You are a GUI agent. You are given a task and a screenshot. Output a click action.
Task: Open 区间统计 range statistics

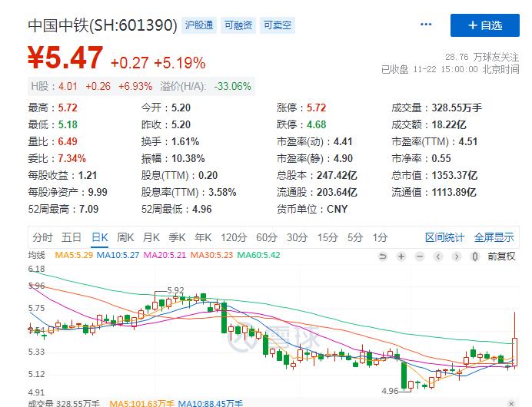click(x=444, y=237)
